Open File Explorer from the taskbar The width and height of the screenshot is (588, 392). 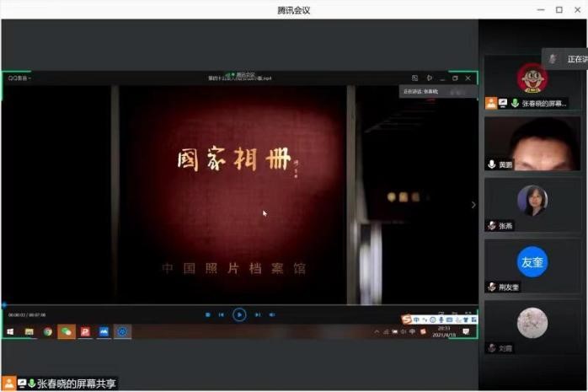(x=29, y=331)
